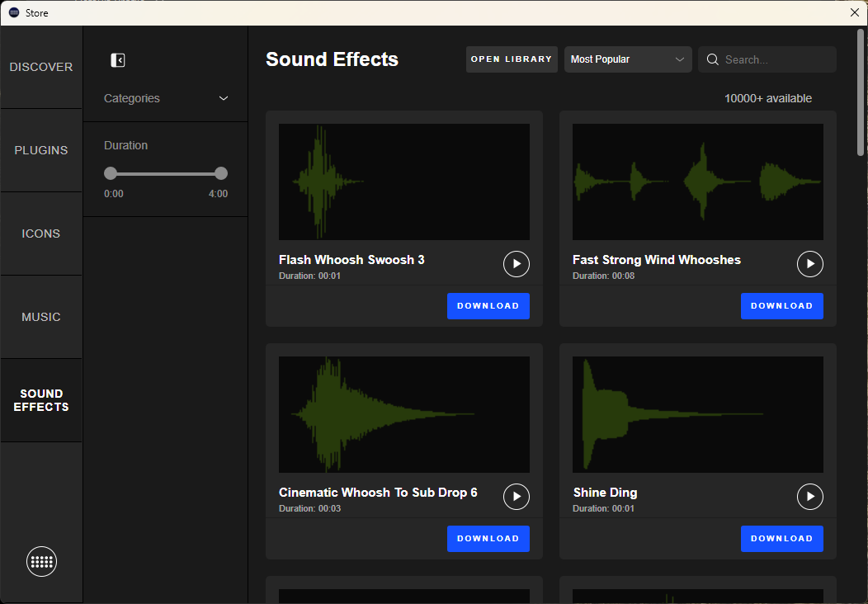
Task: Click the search magnifier icon
Action: pyautogui.click(x=713, y=59)
